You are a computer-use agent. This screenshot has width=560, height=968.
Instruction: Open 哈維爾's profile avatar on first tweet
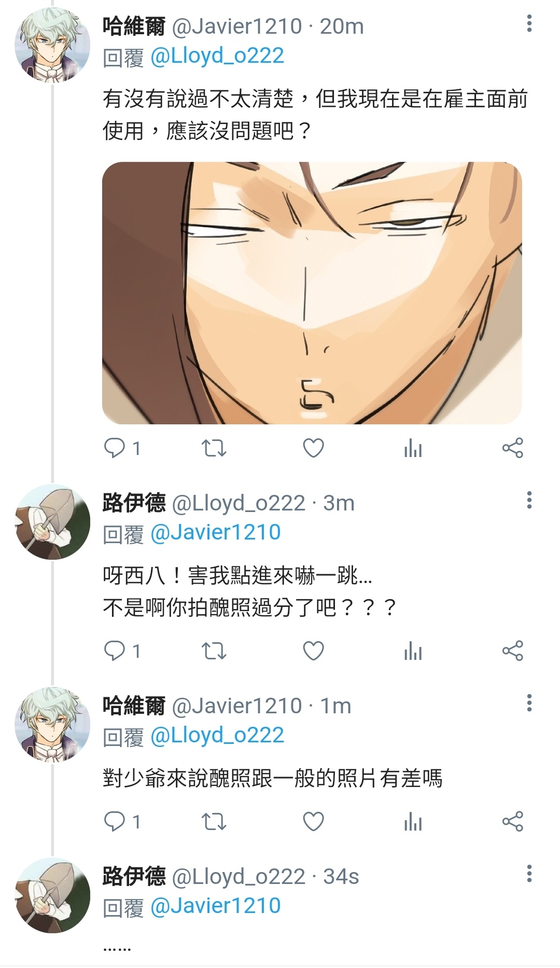(52, 45)
